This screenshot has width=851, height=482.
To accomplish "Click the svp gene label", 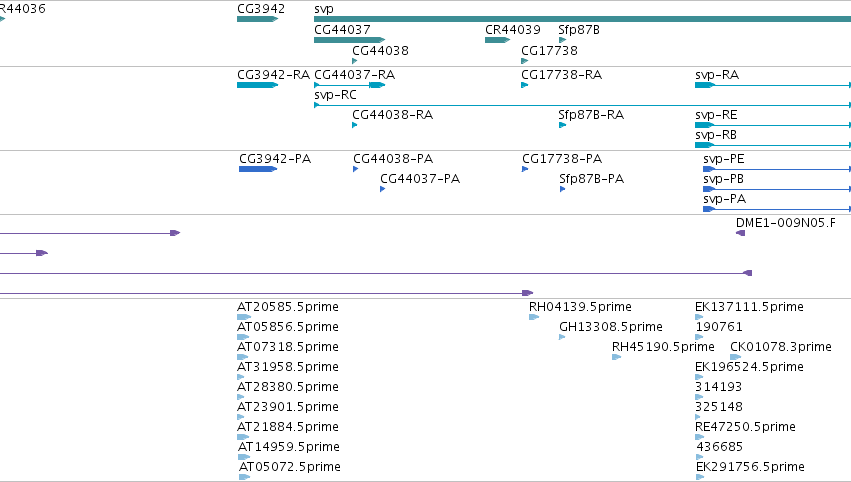I will click(x=323, y=9).
